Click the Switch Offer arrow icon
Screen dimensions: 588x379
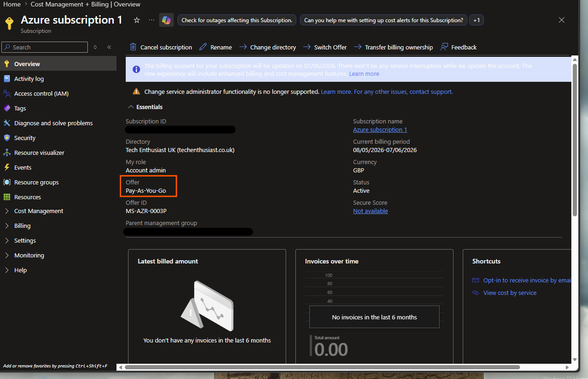(306, 47)
